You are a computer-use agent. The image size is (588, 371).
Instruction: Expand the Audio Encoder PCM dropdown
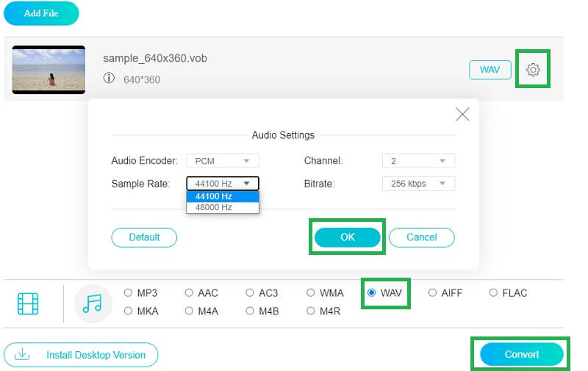click(223, 160)
